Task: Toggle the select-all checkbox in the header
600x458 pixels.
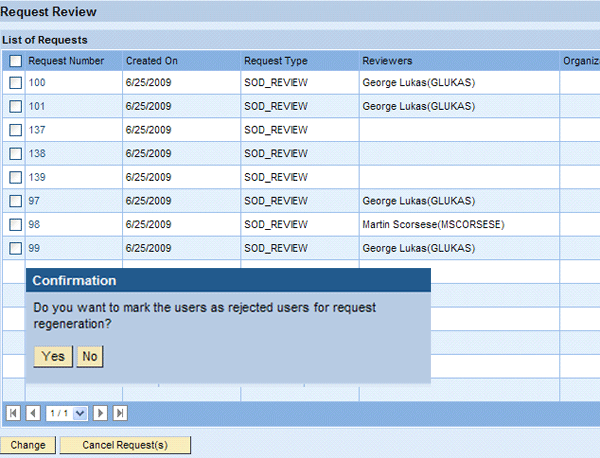Action: pos(15,61)
